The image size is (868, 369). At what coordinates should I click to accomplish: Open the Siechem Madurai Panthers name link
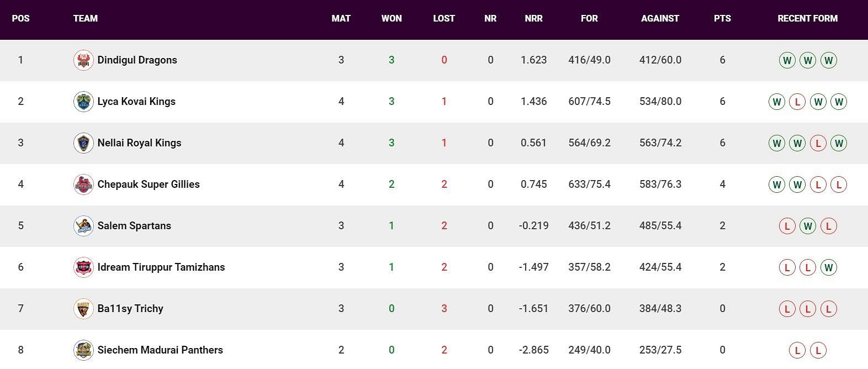pyautogui.click(x=160, y=350)
